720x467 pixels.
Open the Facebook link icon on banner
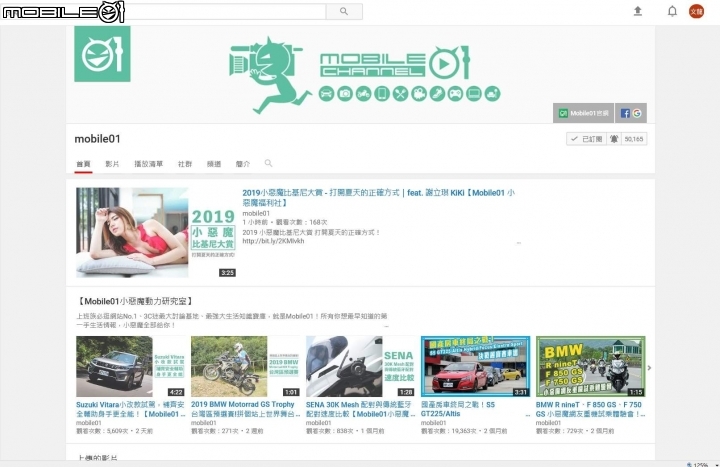pyautogui.click(x=625, y=113)
